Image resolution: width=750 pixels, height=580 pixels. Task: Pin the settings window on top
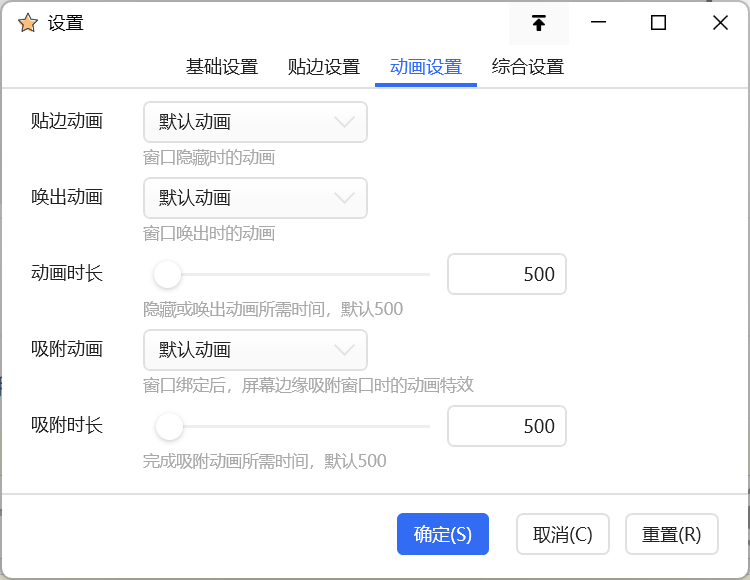click(x=539, y=23)
